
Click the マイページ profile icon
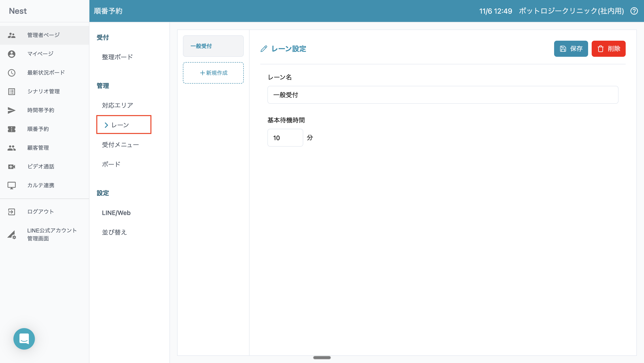coord(11,54)
